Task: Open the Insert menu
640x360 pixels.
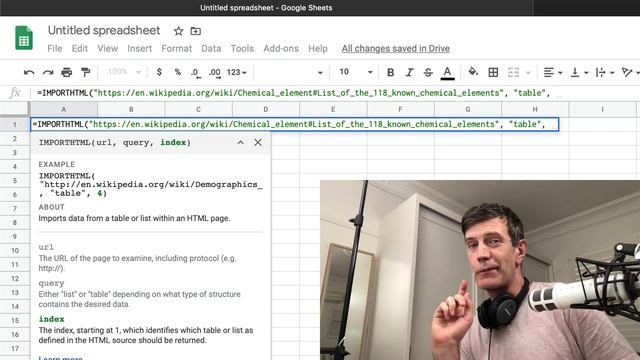Action: tap(139, 49)
